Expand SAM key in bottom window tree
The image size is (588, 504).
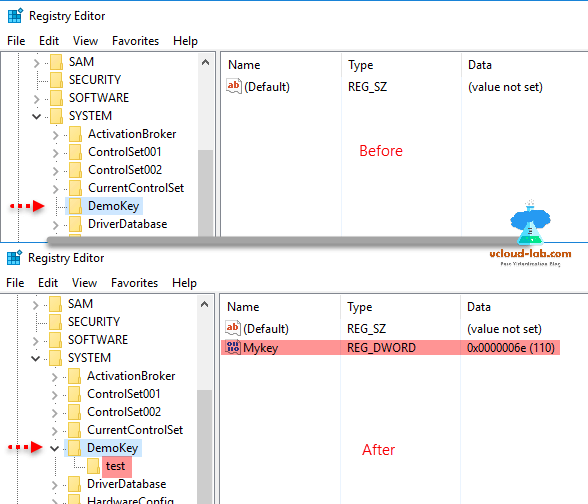pos(35,304)
